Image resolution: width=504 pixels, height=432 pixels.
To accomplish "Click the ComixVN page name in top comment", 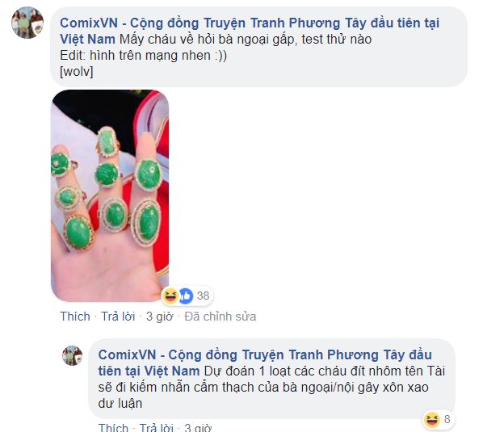I will 250,31.
